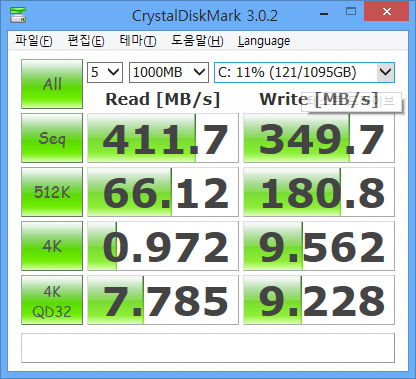Viewport: 416px width, 379px height.
Task: Open the 편집(E) menu
Action: 86,41
